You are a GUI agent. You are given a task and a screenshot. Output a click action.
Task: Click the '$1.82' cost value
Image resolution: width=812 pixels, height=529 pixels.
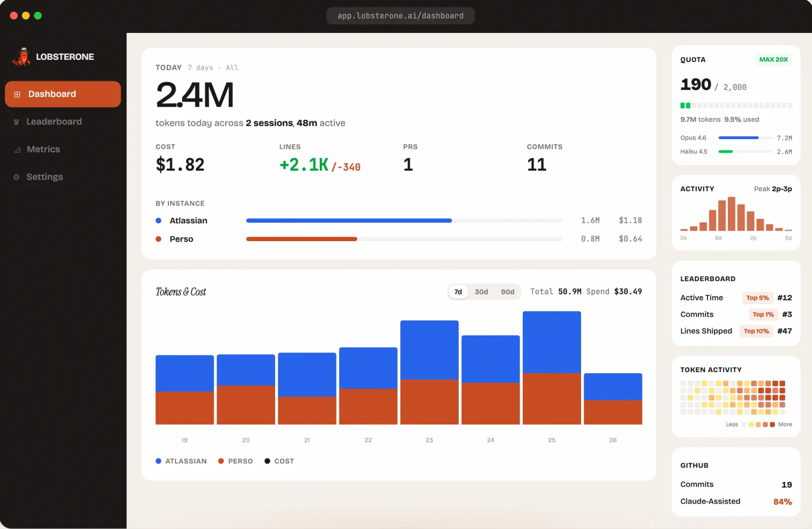[180, 164]
